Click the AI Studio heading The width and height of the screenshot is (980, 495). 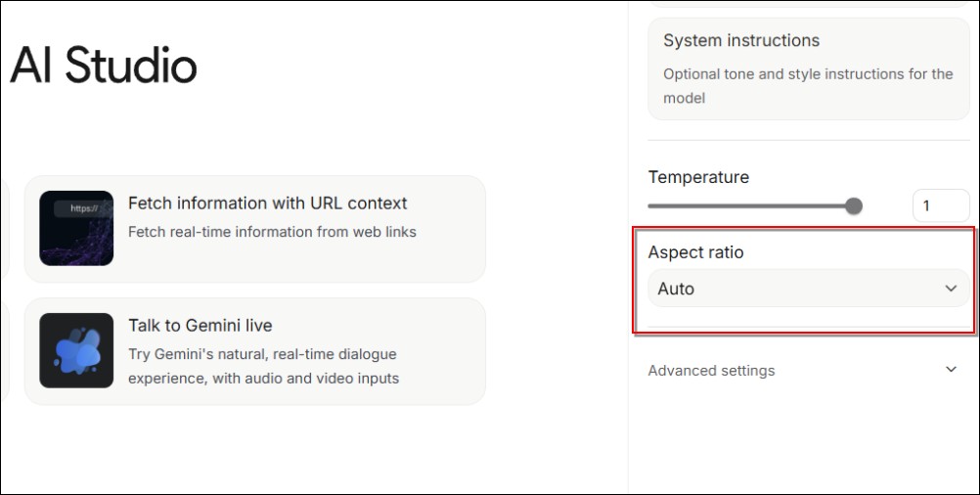click(103, 67)
